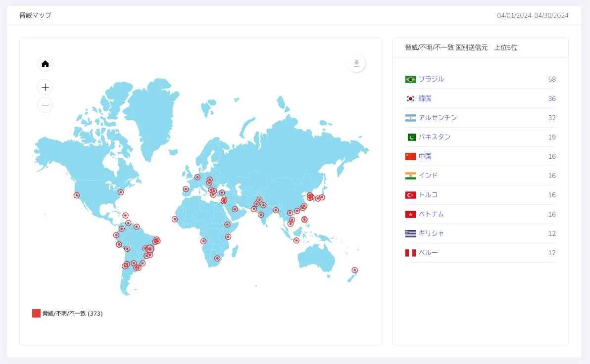This screenshot has width=590, height=364.
Task: Click the China flag icon
Action: pos(410,156)
